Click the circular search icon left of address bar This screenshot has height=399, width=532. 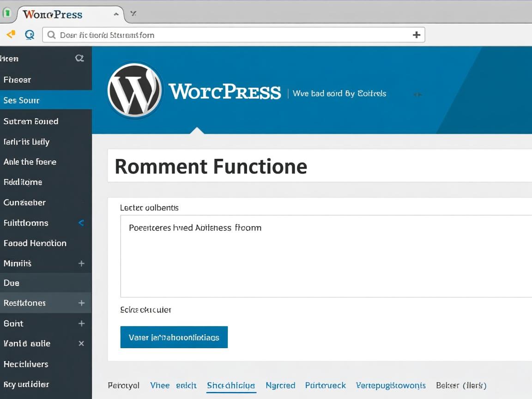click(29, 34)
